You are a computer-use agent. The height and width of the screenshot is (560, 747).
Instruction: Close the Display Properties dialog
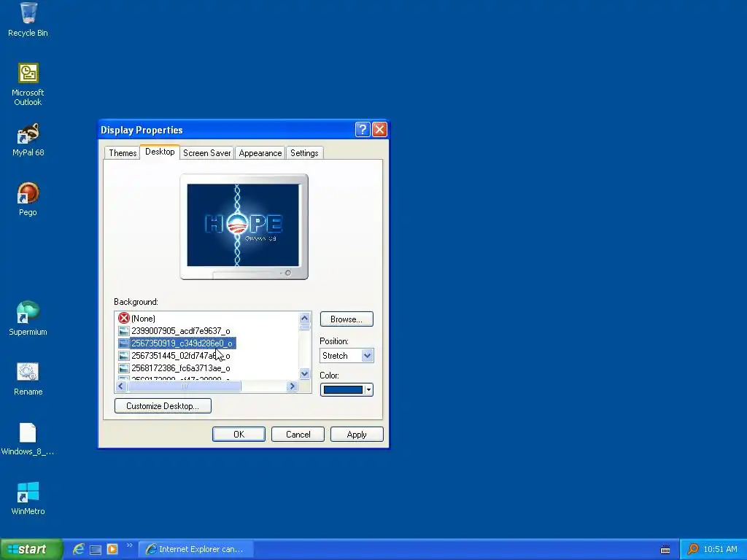[379, 130]
